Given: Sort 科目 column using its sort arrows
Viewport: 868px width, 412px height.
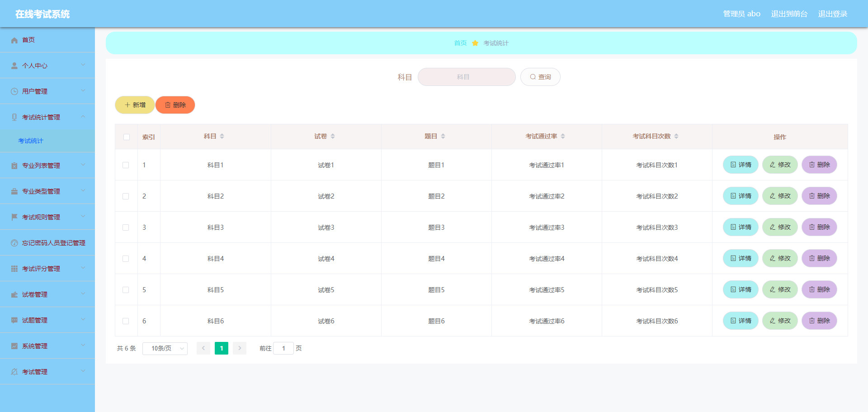Looking at the screenshot, I should [x=222, y=137].
